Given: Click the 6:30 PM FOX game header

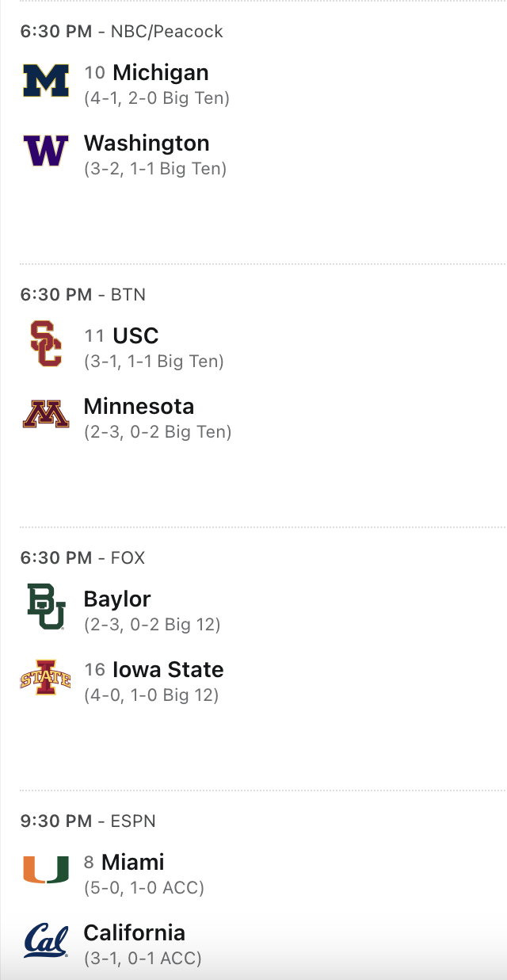Looking at the screenshot, I should coord(83,558).
